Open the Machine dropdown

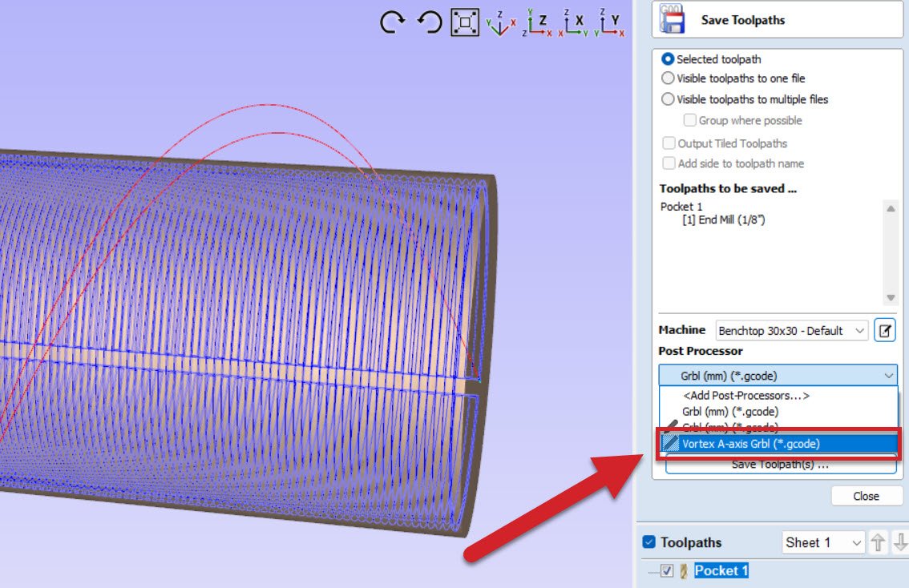(791, 330)
